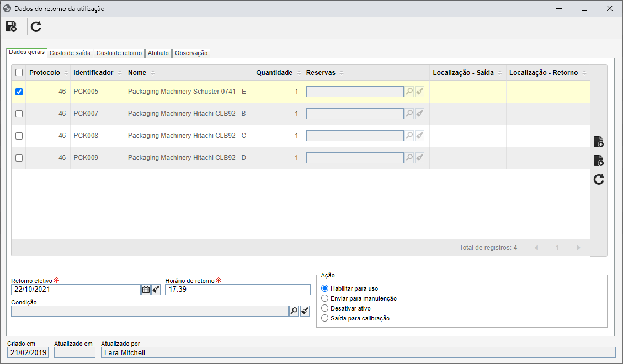Open the Custo de retorno tab
The width and height of the screenshot is (623, 364).
[119, 53]
